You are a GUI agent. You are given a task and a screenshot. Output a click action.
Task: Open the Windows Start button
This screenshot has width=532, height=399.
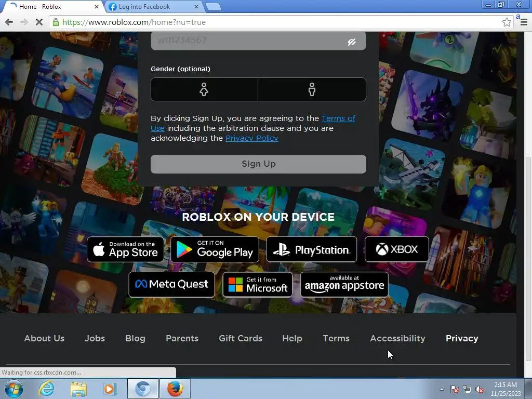tap(14, 389)
